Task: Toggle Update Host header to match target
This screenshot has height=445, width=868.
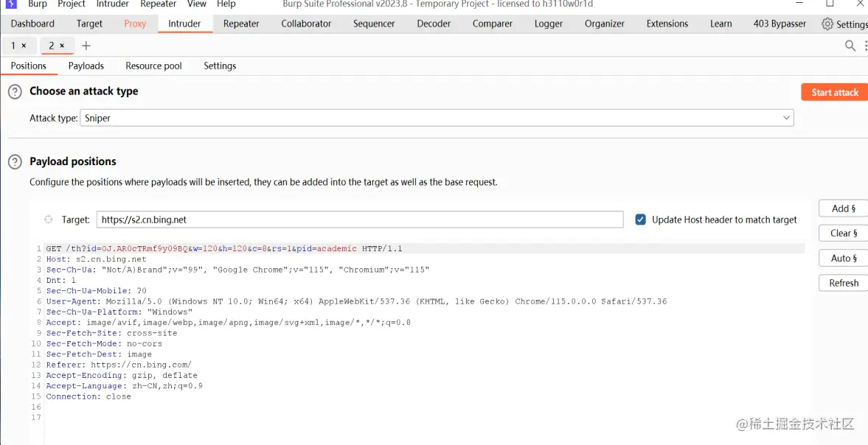Action: (x=640, y=220)
